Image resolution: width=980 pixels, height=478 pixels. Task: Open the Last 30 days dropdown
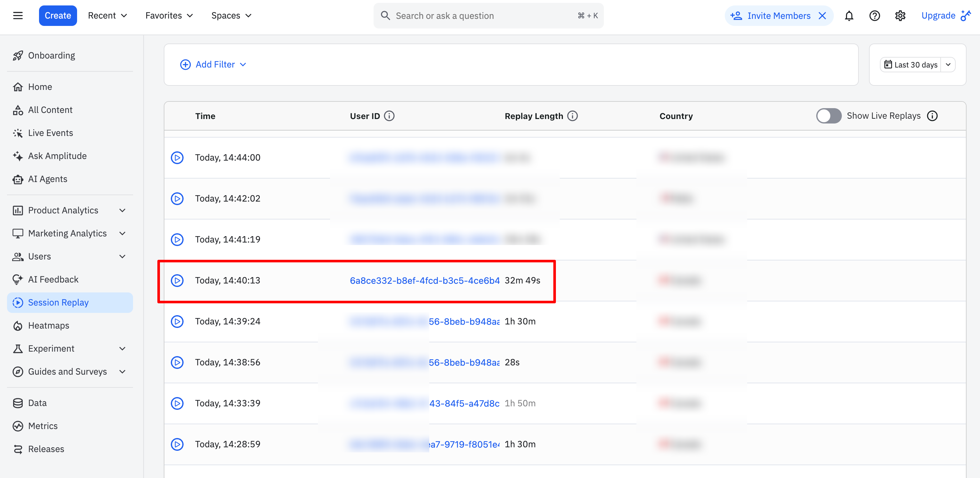[x=948, y=65]
